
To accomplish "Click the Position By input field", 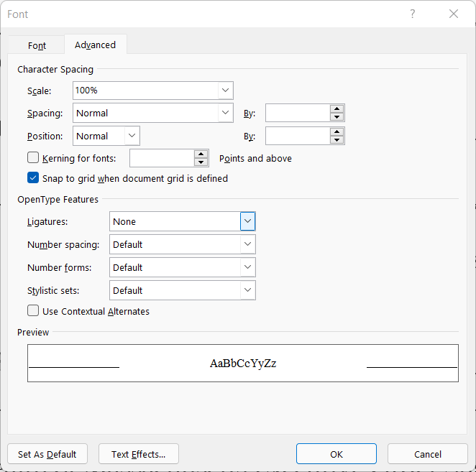I will 298,136.
